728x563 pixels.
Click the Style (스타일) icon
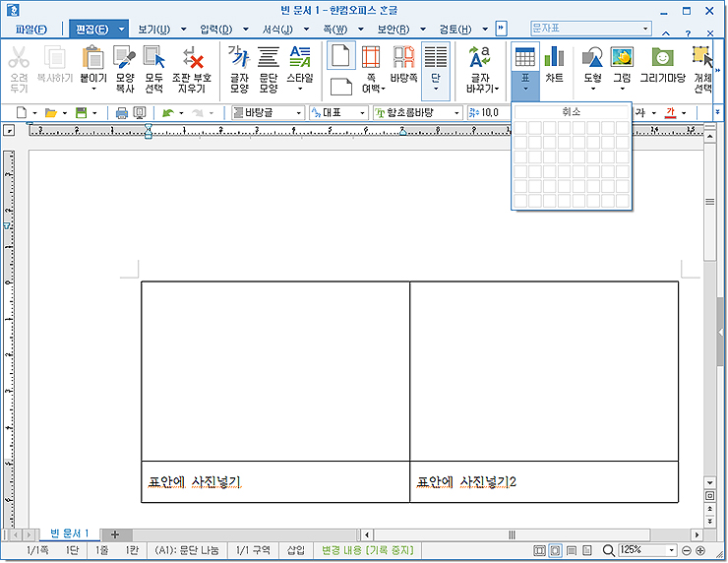coord(300,58)
